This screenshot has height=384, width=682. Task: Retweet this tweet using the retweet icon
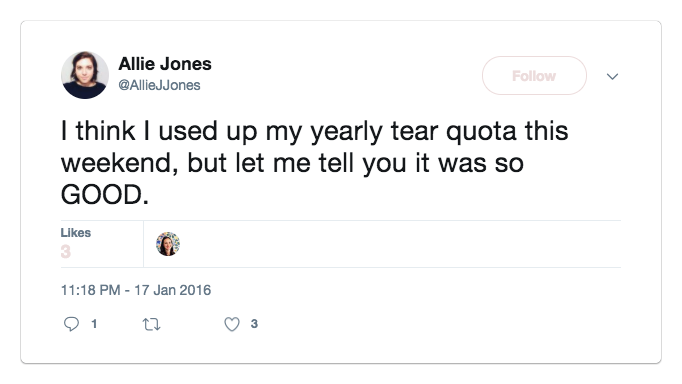click(x=151, y=324)
